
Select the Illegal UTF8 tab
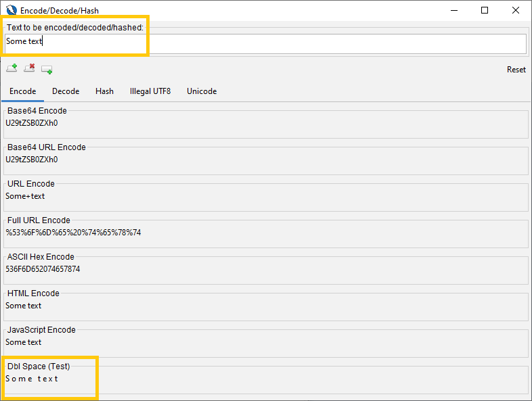coord(150,91)
